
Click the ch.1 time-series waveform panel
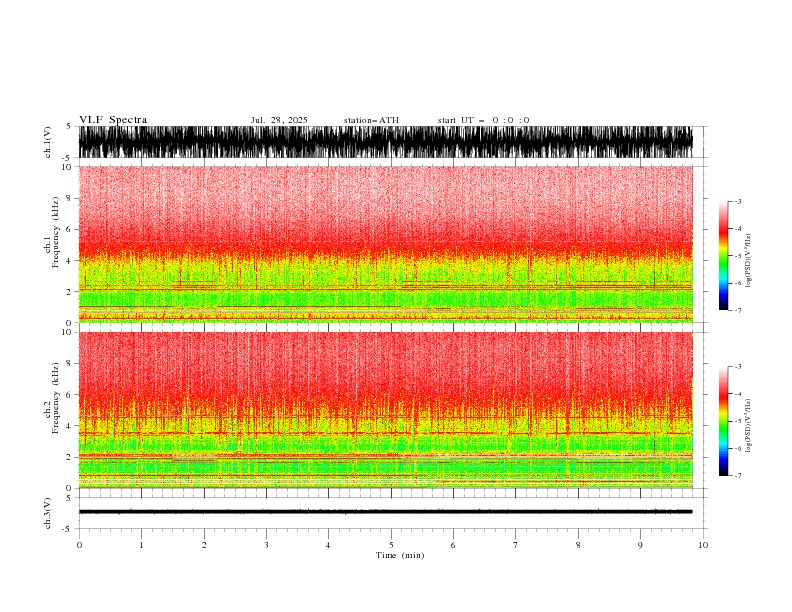386,142
